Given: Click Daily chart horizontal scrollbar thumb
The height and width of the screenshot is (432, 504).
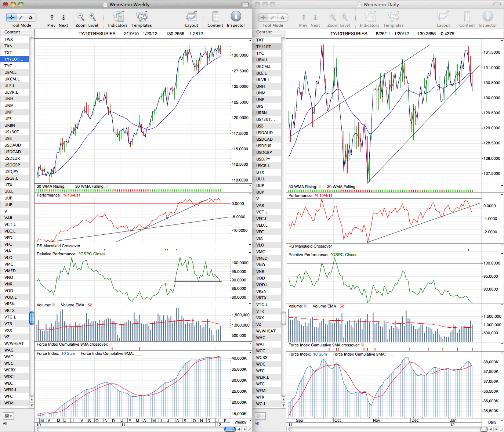Looking at the screenshot, I should (x=484, y=429).
